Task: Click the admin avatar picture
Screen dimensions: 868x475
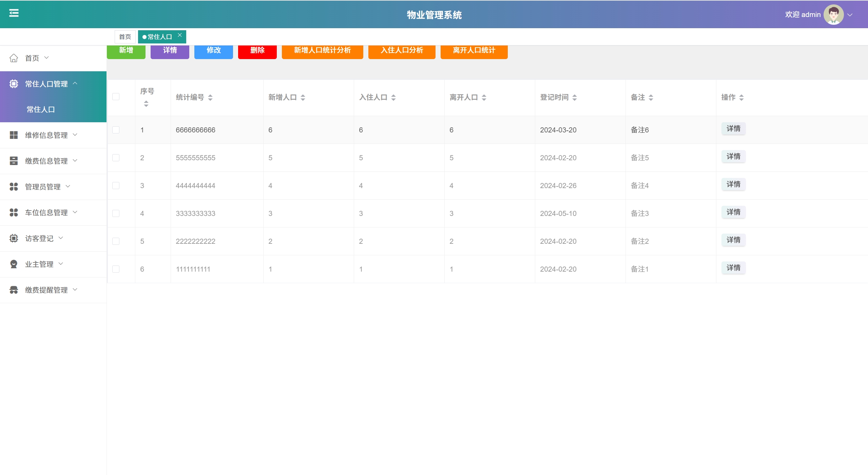Action: pyautogui.click(x=833, y=15)
